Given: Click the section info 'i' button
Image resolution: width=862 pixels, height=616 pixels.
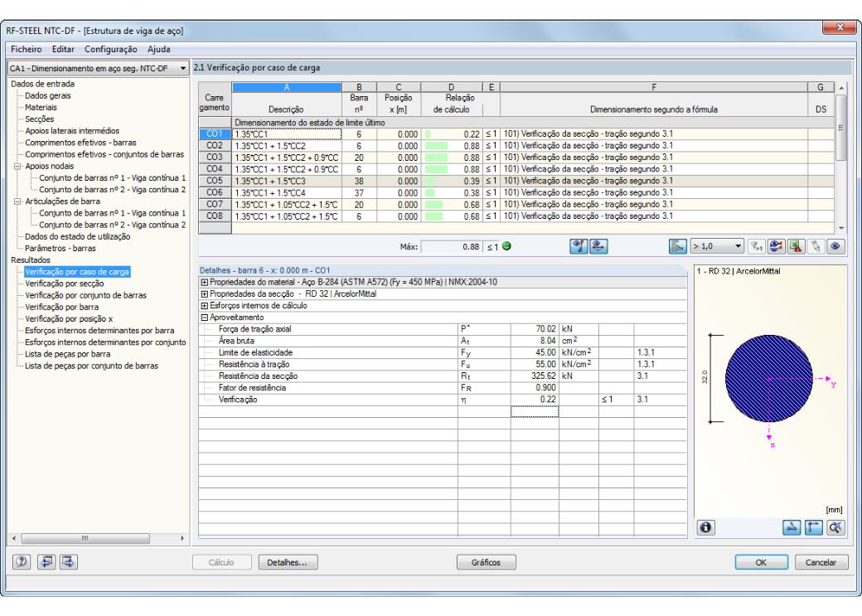Looking at the screenshot, I should point(706,527).
